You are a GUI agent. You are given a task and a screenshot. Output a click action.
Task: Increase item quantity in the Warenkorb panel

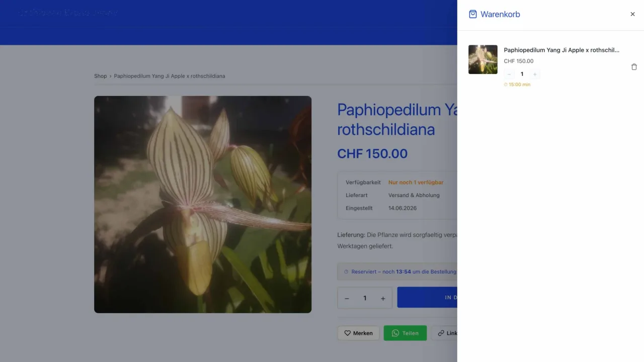click(535, 74)
